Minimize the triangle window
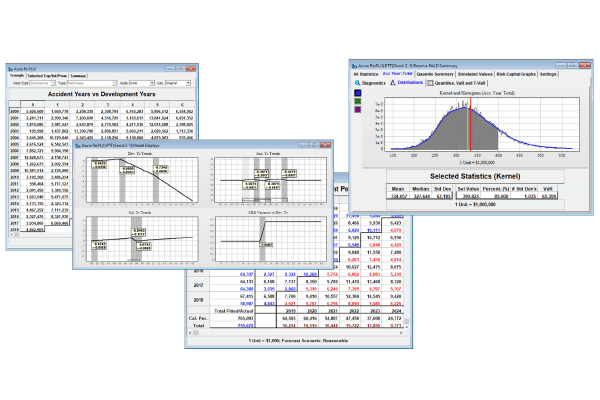This screenshot has width=600, height=400. pyautogui.click(x=170, y=69)
